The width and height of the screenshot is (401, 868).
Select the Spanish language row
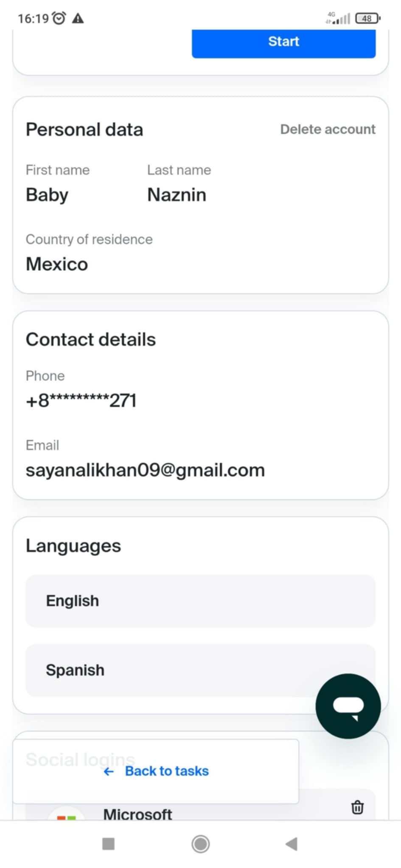pos(200,670)
